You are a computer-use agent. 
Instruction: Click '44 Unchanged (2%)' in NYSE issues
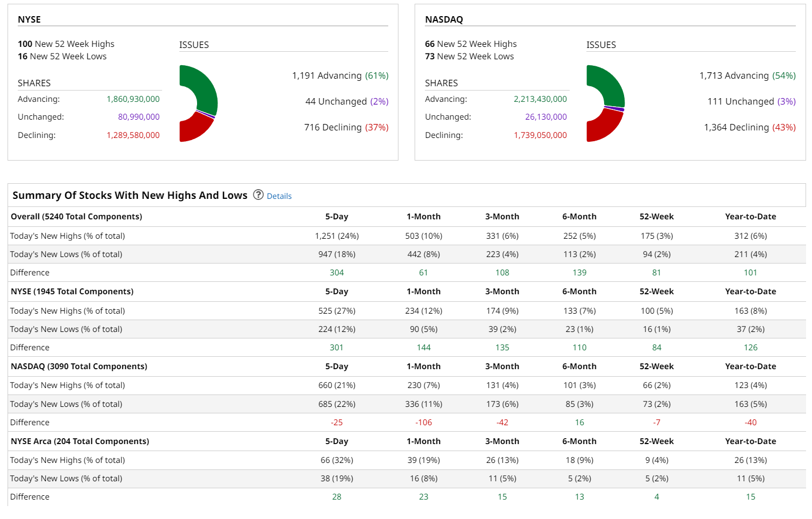tap(347, 102)
